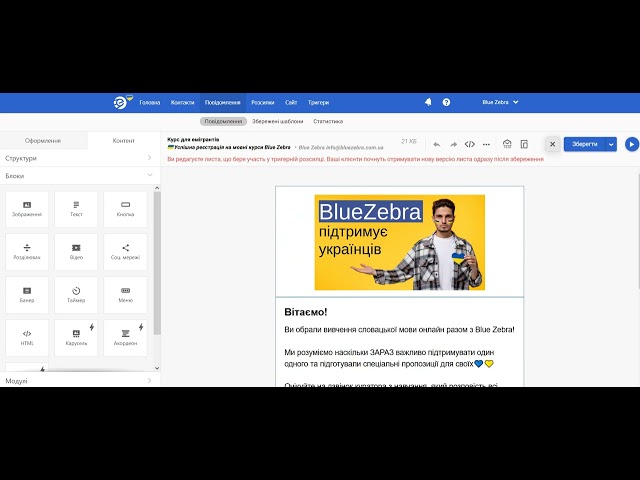This screenshot has height=480, width=640.
Task: Open the Розсилки menu item
Action: click(262, 102)
